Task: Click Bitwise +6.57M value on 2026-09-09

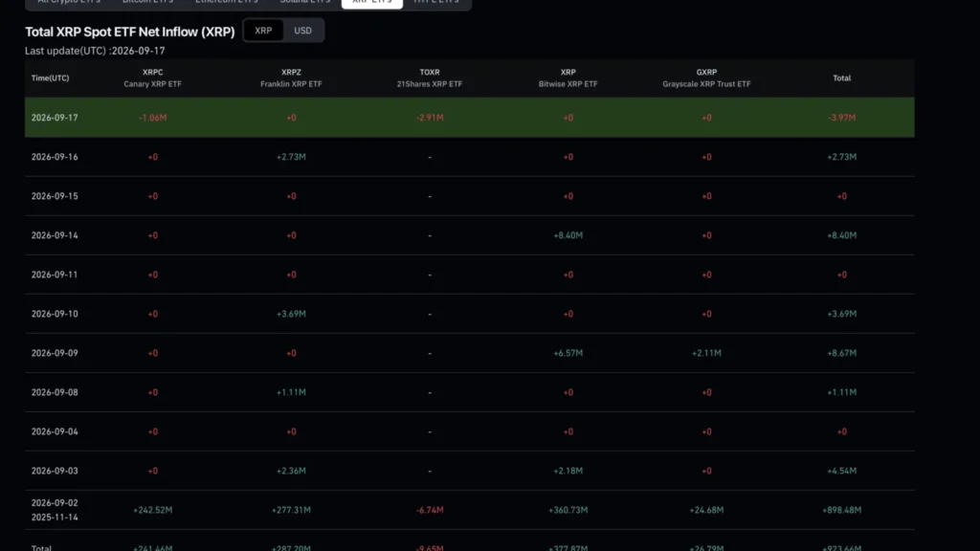Action: (568, 353)
